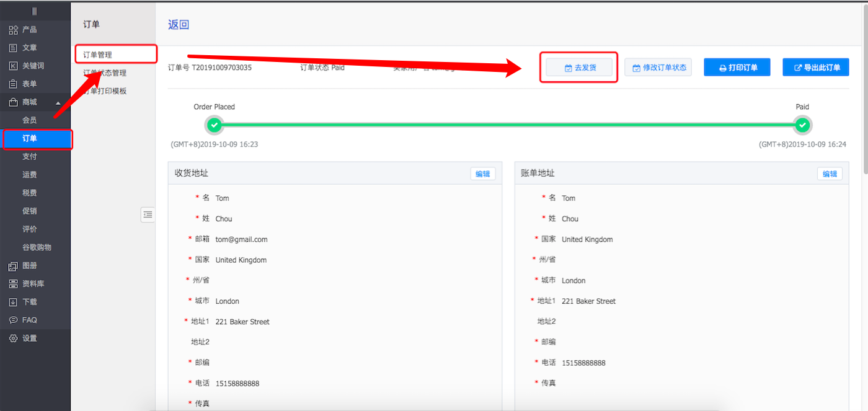Image resolution: width=868 pixels, height=411 pixels.
Task: Click the 图册 gallery icon
Action: tap(13, 266)
